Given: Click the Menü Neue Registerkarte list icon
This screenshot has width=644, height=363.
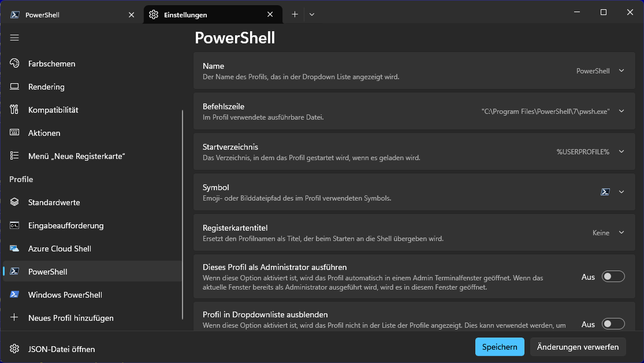Looking at the screenshot, I should (14, 155).
